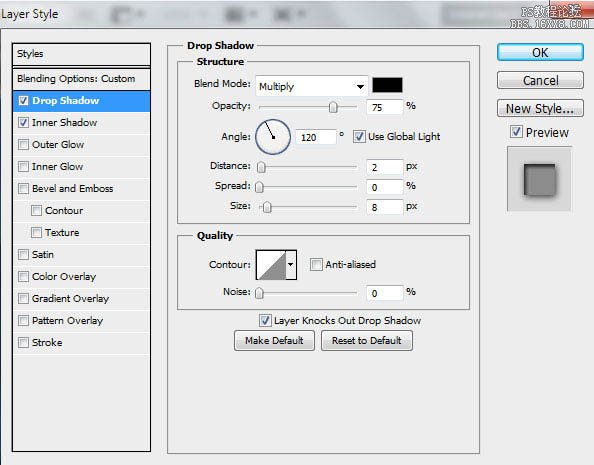The width and height of the screenshot is (594, 465).
Task: Uncheck the Drop Shadow checkbox
Action: click(x=23, y=100)
